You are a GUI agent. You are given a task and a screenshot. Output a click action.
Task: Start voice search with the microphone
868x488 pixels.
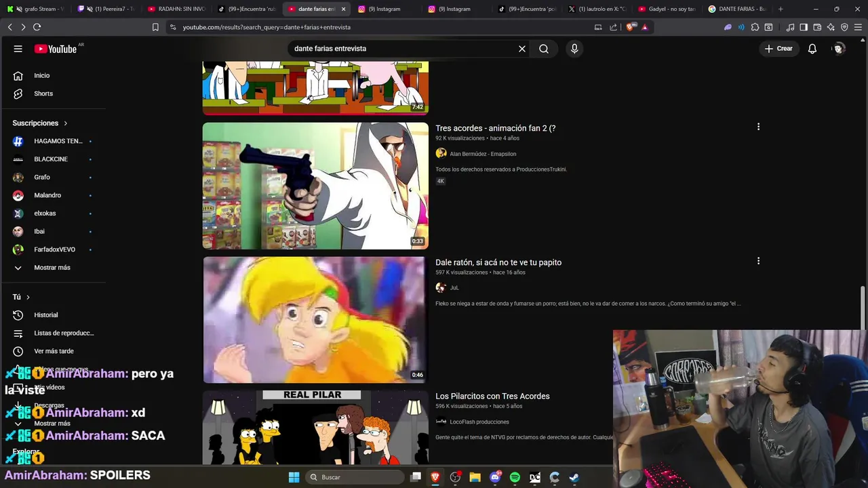click(x=574, y=49)
